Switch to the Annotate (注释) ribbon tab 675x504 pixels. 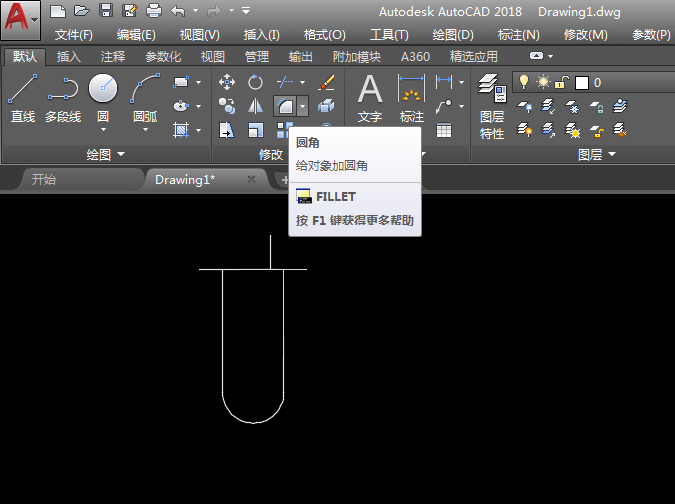pyautogui.click(x=113, y=56)
